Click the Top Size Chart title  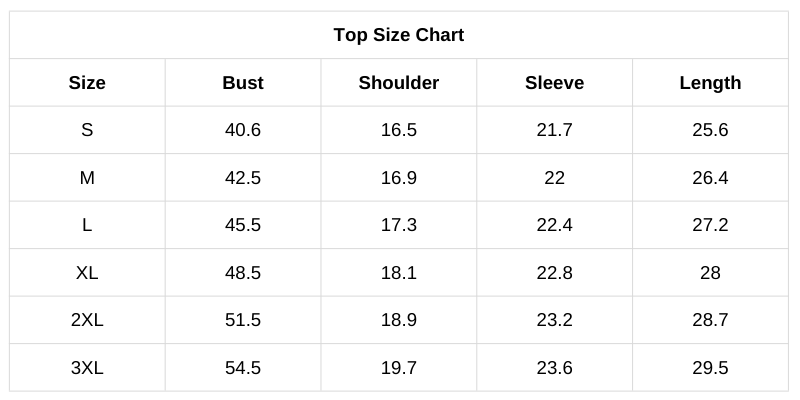(x=399, y=35)
